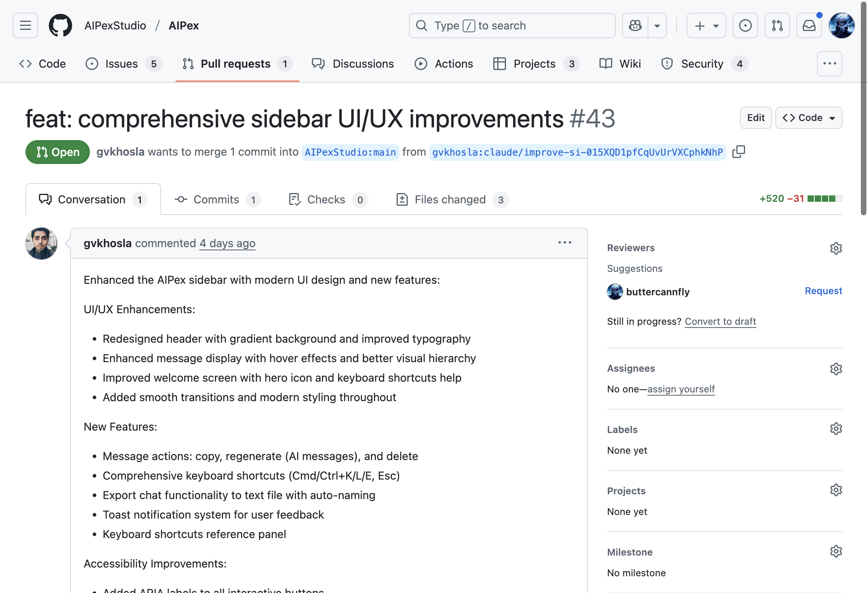Open the navigation hamburger menu
The height and width of the screenshot is (593, 868).
pos(25,25)
